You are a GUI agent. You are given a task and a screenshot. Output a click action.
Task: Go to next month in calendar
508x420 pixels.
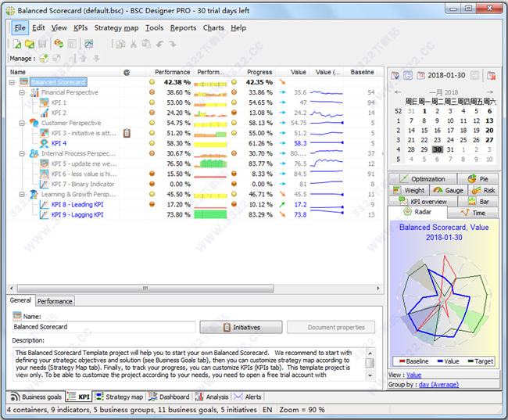click(x=490, y=92)
